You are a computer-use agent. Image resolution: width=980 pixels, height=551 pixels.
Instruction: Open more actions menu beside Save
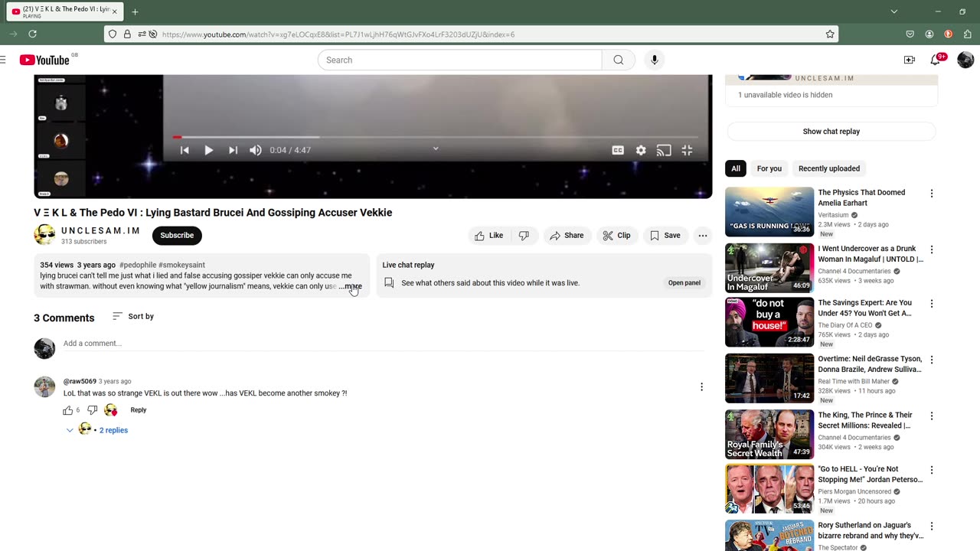coord(702,236)
